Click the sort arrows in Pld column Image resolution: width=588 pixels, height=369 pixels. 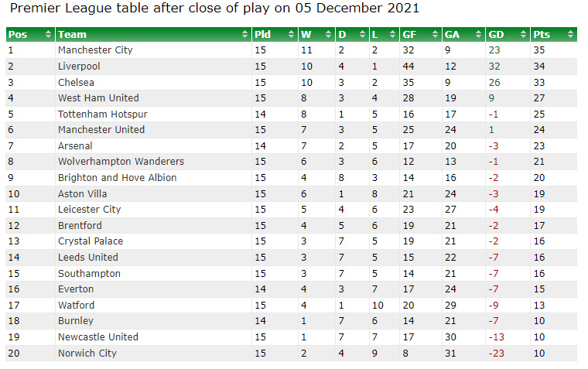tap(291, 34)
